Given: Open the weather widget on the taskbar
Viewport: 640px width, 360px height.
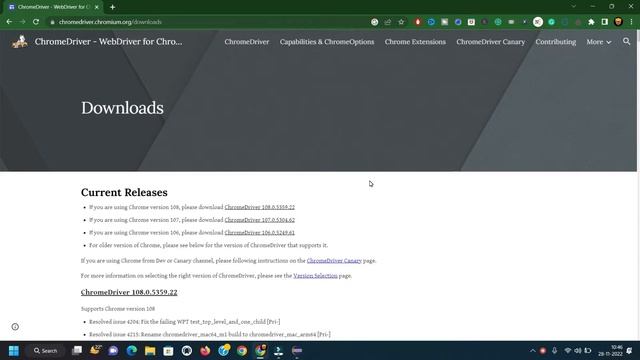Looking at the screenshot, I should click(96, 350).
